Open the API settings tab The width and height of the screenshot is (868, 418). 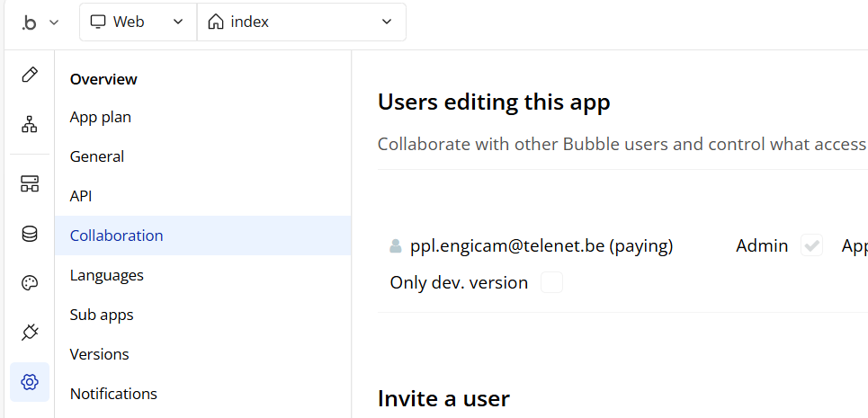point(81,196)
